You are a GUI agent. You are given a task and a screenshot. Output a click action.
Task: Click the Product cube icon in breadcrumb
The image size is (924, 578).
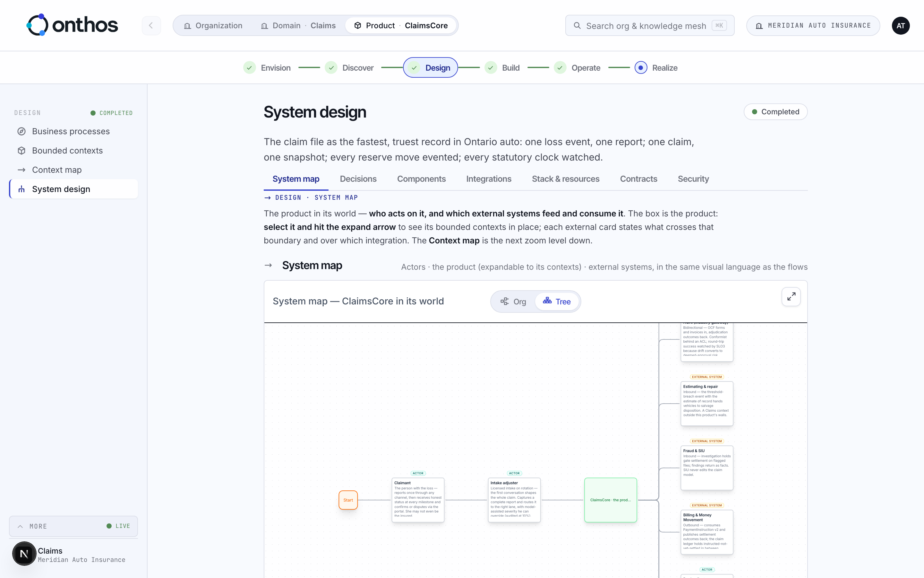click(358, 26)
